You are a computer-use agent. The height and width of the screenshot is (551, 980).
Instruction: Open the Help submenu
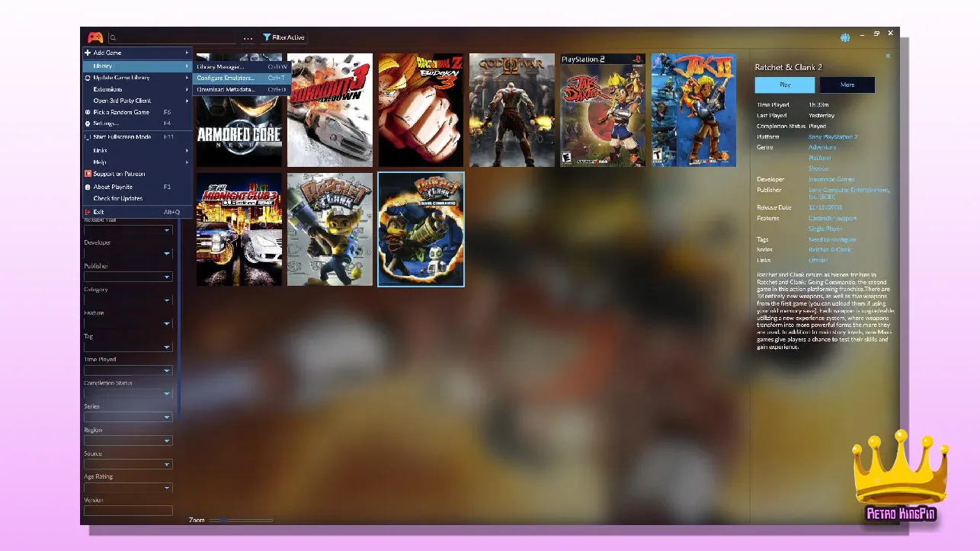pos(137,162)
